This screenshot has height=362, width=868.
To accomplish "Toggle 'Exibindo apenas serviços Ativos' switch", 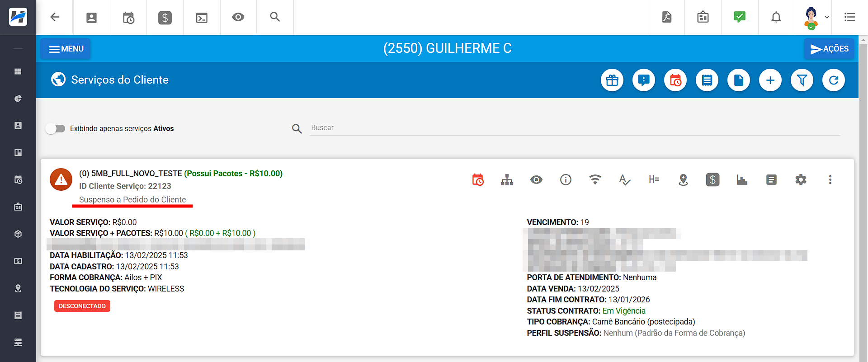I will [55, 129].
